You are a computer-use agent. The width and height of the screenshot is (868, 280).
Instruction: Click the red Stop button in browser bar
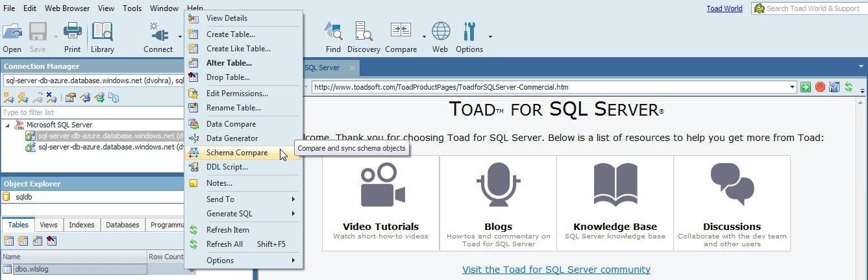coord(820,87)
